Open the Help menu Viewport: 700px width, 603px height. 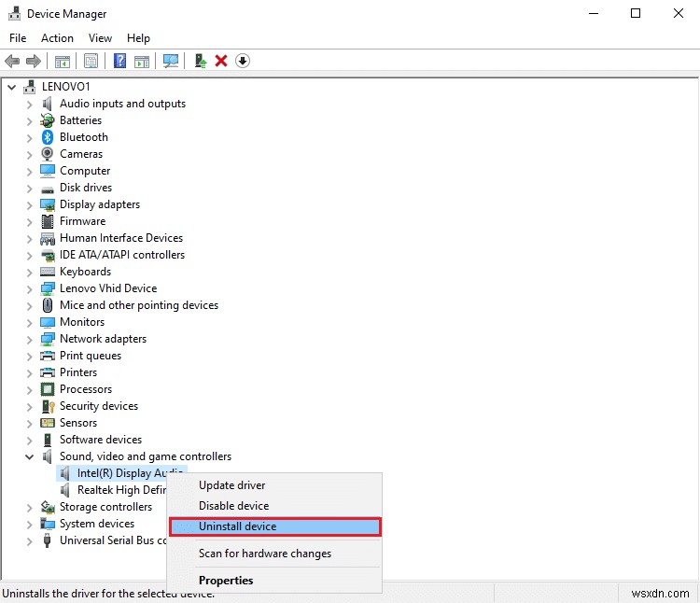coord(138,38)
